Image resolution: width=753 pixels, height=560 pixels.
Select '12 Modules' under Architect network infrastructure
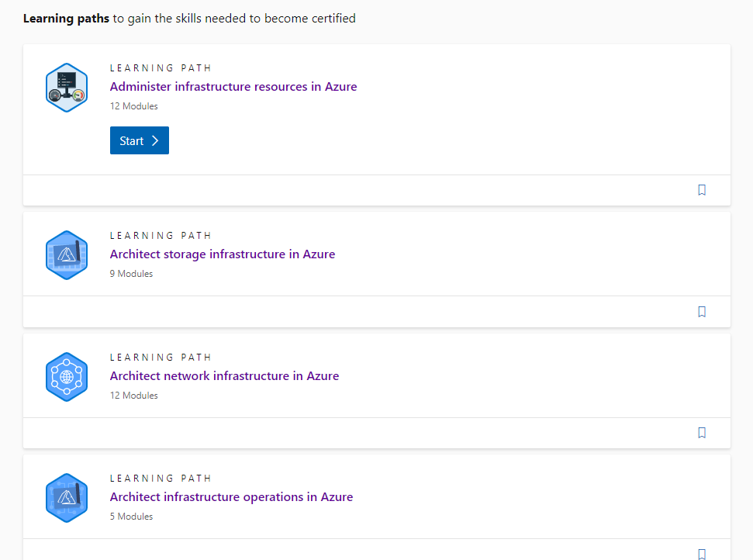pyautogui.click(x=134, y=396)
